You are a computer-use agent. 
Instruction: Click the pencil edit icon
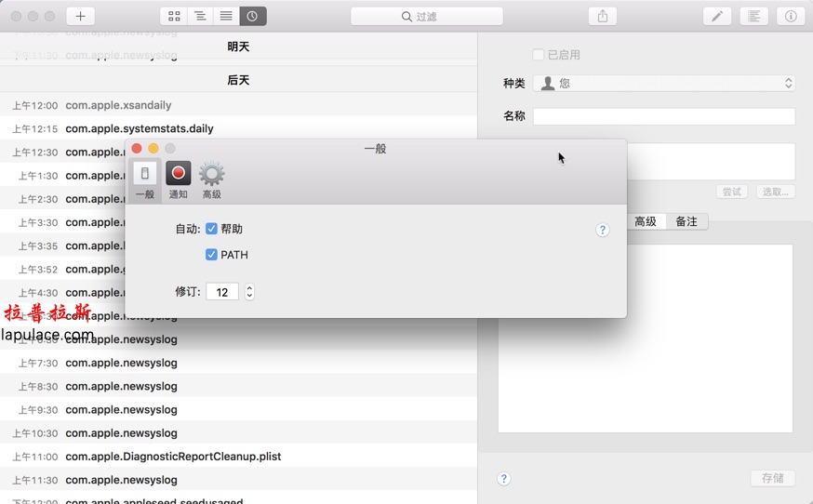[716, 16]
